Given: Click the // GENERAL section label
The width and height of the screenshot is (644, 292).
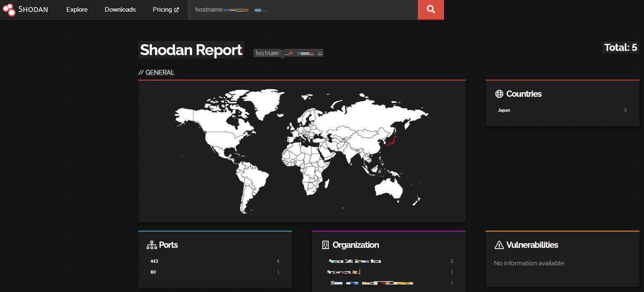Looking at the screenshot, I should pos(157,73).
